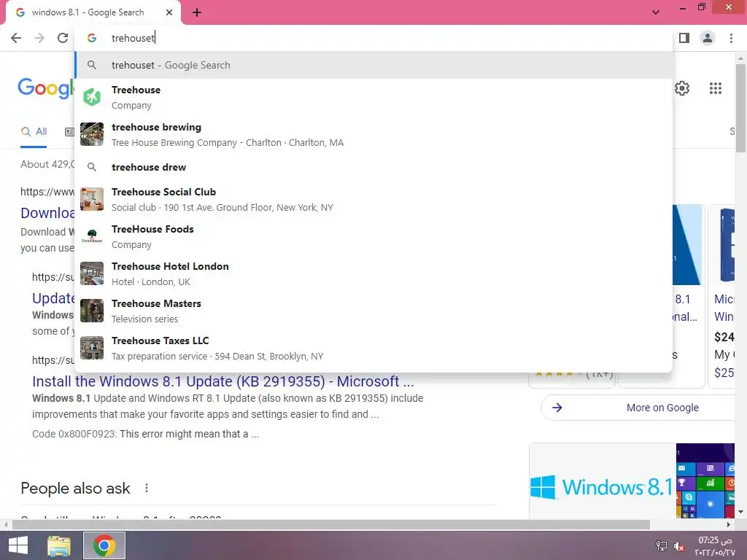Select the treehouse drew suggestion
This screenshot has width=747, height=560.
(373, 167)
